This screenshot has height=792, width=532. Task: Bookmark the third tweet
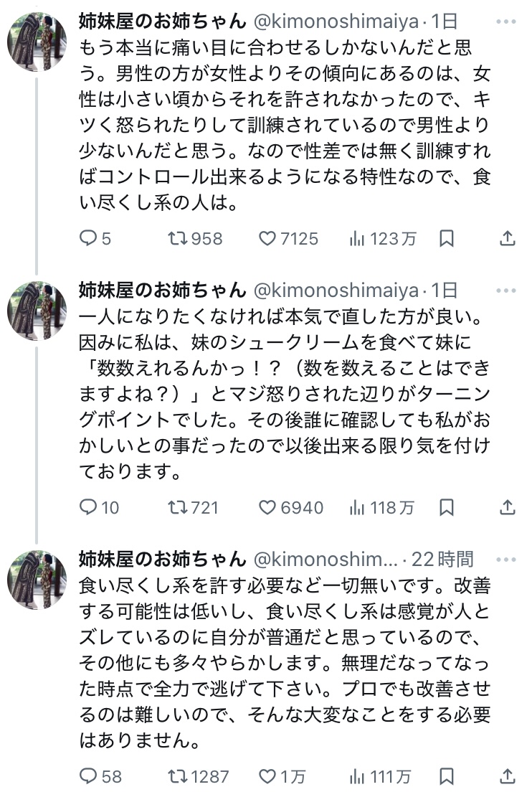click(446, 776)
